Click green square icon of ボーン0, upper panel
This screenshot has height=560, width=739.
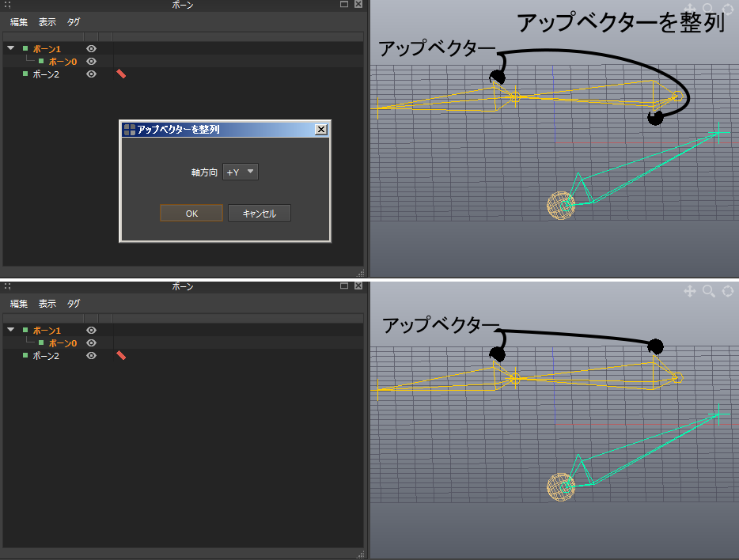point(41,61)
